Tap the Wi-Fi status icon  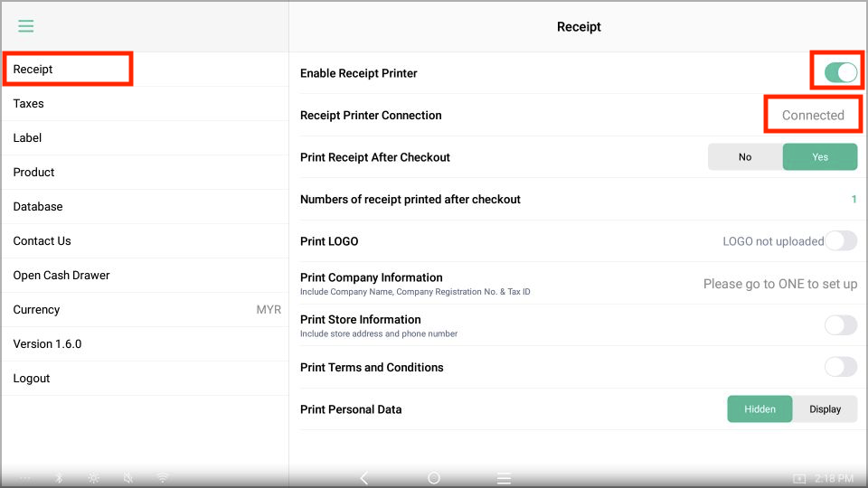162,478
